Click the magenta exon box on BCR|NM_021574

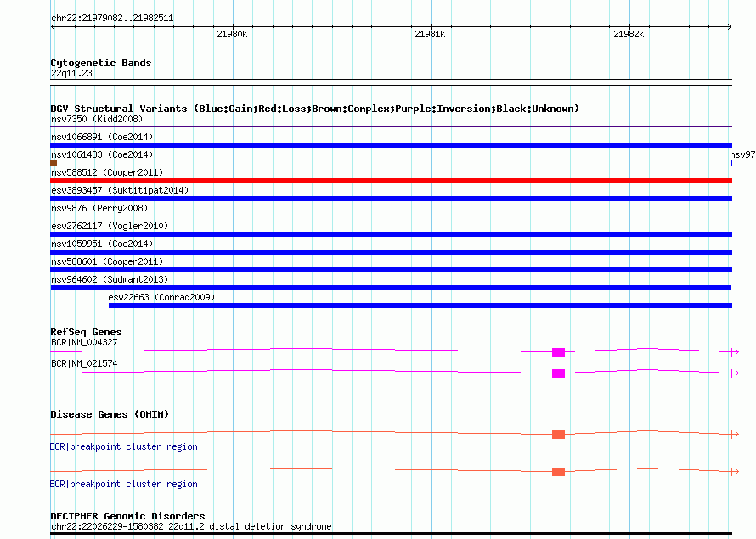[x=558, y=373]
